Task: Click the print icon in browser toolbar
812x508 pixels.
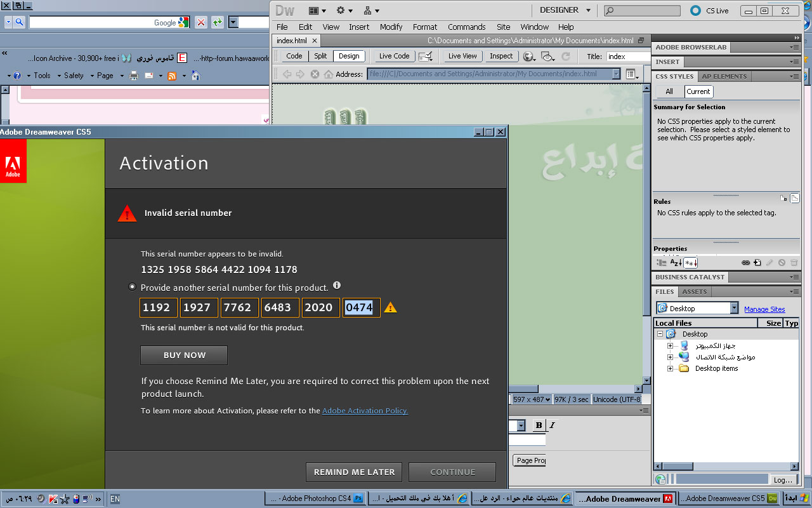Action: tap(134, 76)
